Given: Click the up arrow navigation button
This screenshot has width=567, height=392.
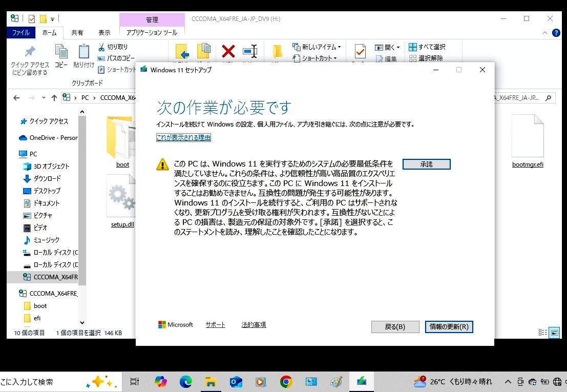Looking at the screenshot, I should pyautogui.click(x=54, y=98).
